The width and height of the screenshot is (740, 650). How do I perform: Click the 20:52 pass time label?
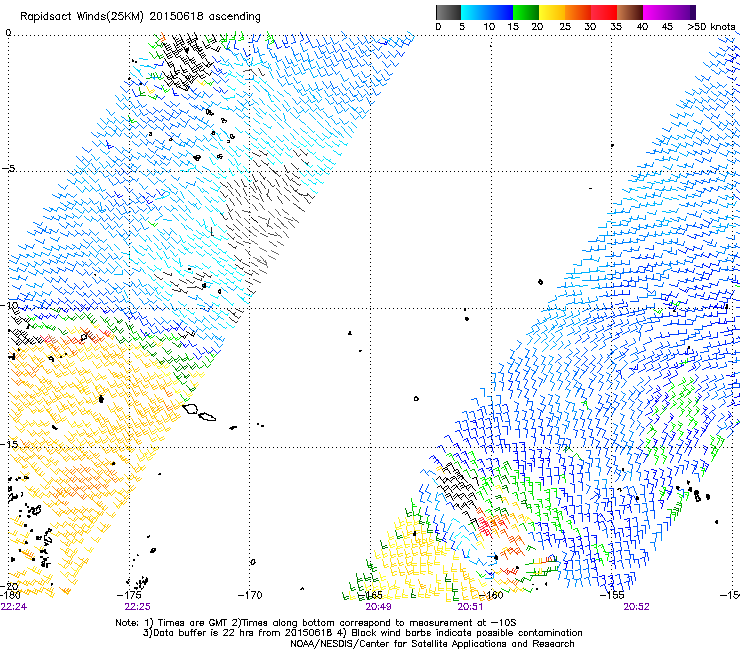(636, 607)
